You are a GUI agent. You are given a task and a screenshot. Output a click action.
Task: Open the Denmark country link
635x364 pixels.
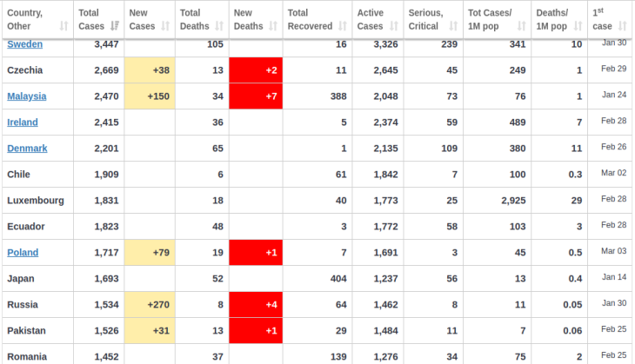coord(27,149)
